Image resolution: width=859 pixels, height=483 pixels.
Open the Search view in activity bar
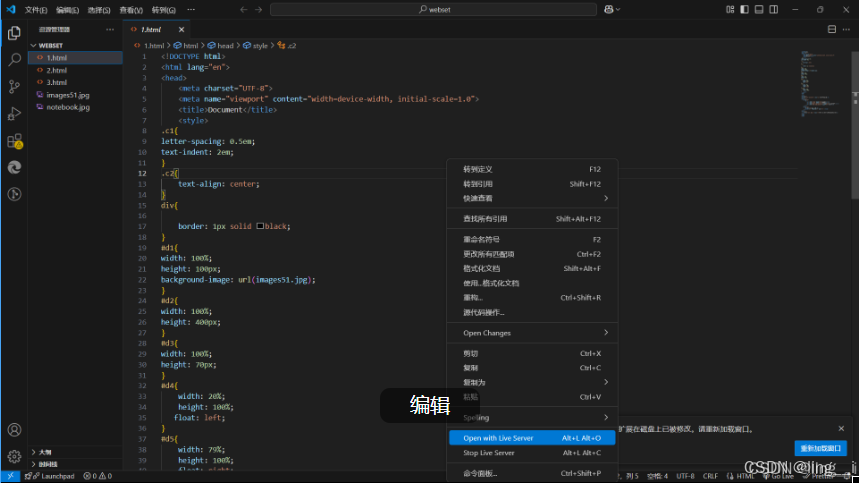(x=14, y=59)
